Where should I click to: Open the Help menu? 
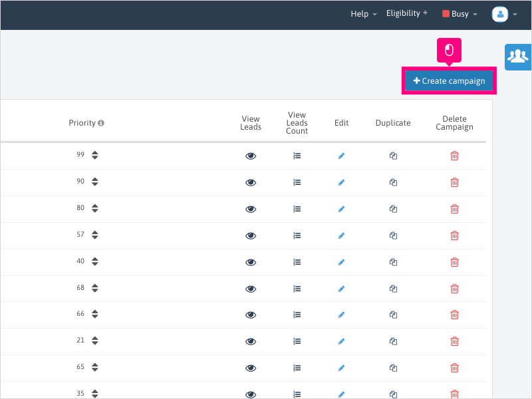[363, 14]
